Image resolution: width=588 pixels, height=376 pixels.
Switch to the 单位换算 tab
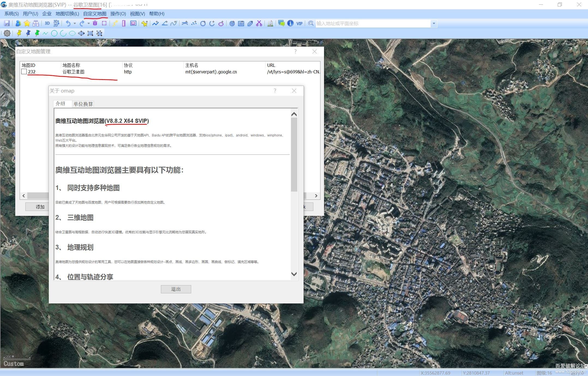[x=83, y=104]
